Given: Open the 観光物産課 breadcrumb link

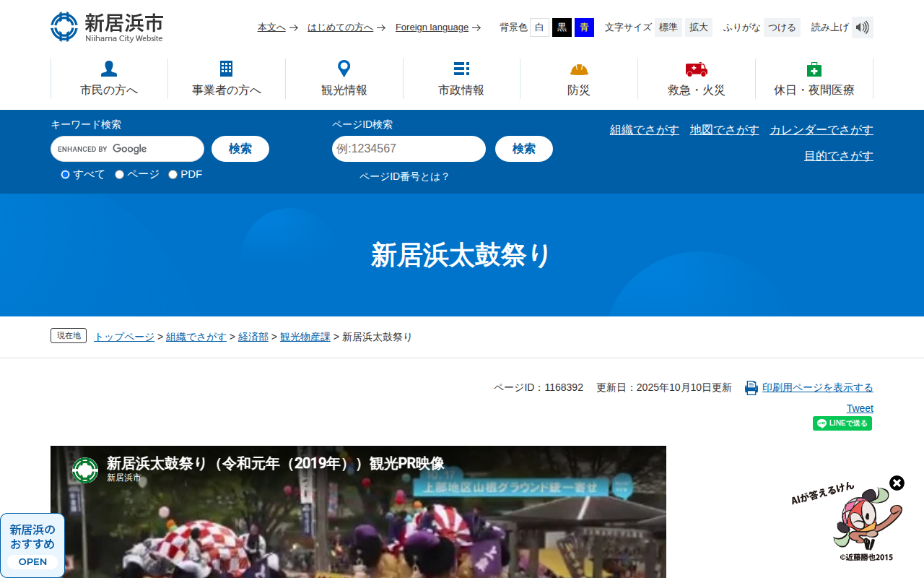Looking at the screenshot, I should (x=305, y=336).
